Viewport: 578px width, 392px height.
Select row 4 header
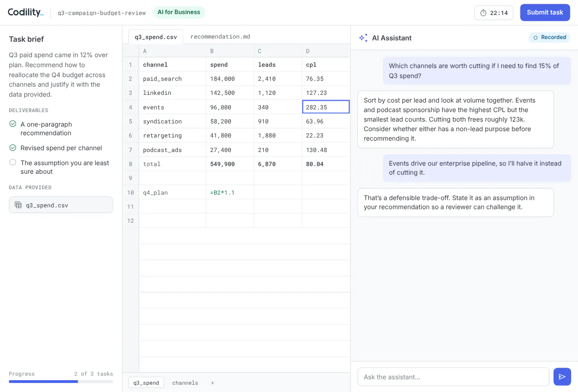pos(131,107)
